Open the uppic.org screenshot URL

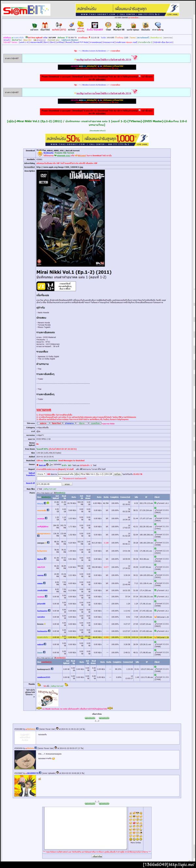59,167
